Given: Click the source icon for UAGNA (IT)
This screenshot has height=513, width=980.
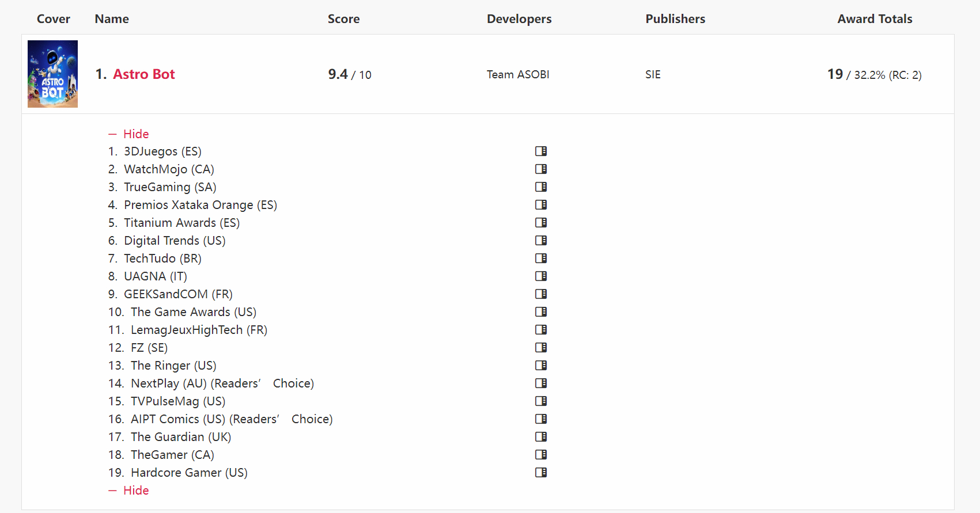Looking at the screenshot, I should click(540, 276).
